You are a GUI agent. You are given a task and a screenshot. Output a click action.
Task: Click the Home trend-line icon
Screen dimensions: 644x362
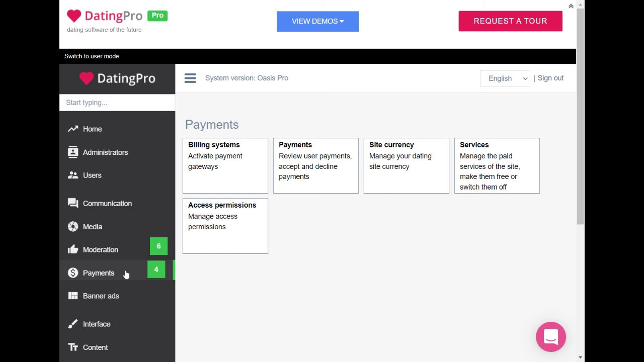click(x=73, y=129)
